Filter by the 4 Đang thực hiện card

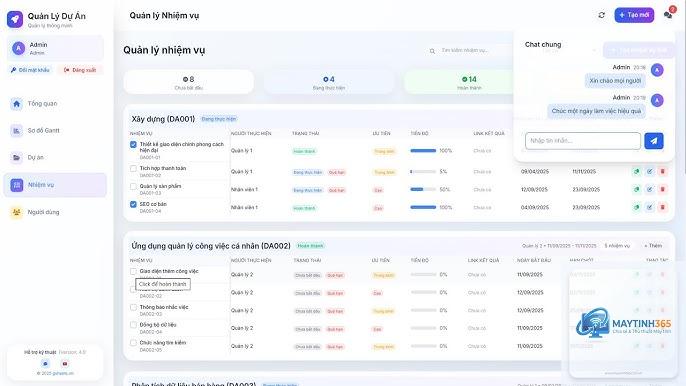[329, 82]
